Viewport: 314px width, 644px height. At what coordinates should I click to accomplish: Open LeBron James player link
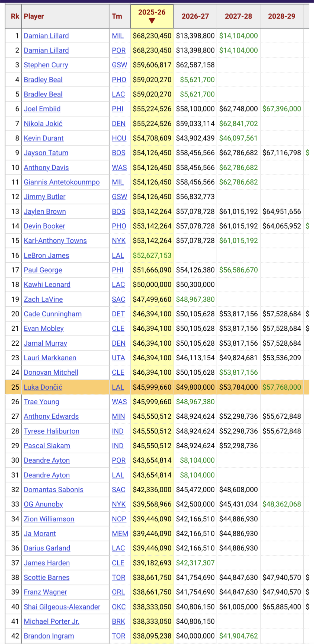point(47,255)
